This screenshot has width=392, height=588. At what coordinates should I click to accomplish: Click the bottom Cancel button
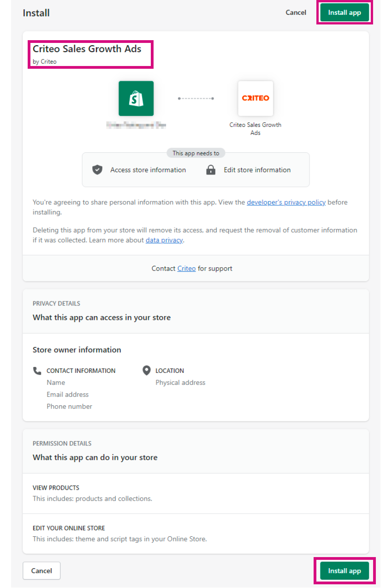coord(42,571)
